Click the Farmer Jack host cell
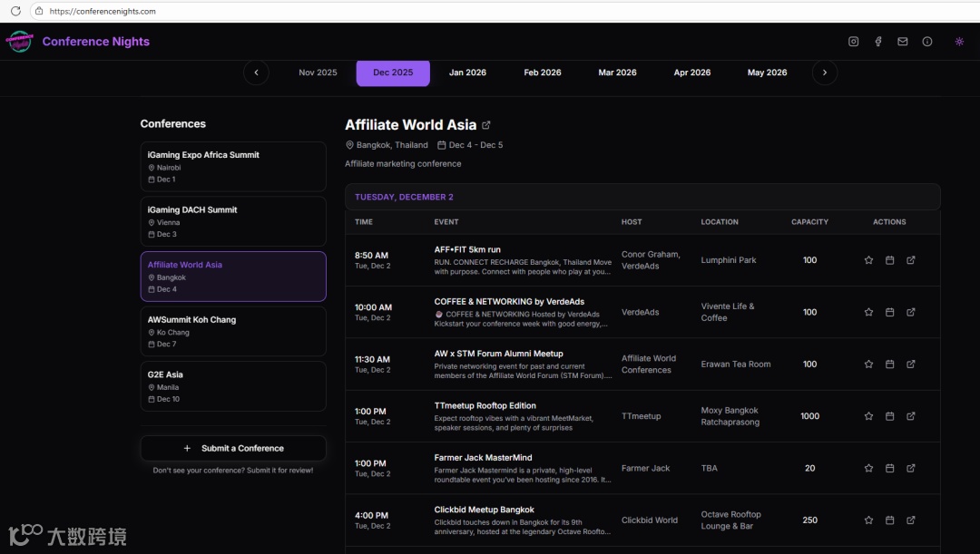Viewport: 980px width, 554px height. [x=645, y=468]
